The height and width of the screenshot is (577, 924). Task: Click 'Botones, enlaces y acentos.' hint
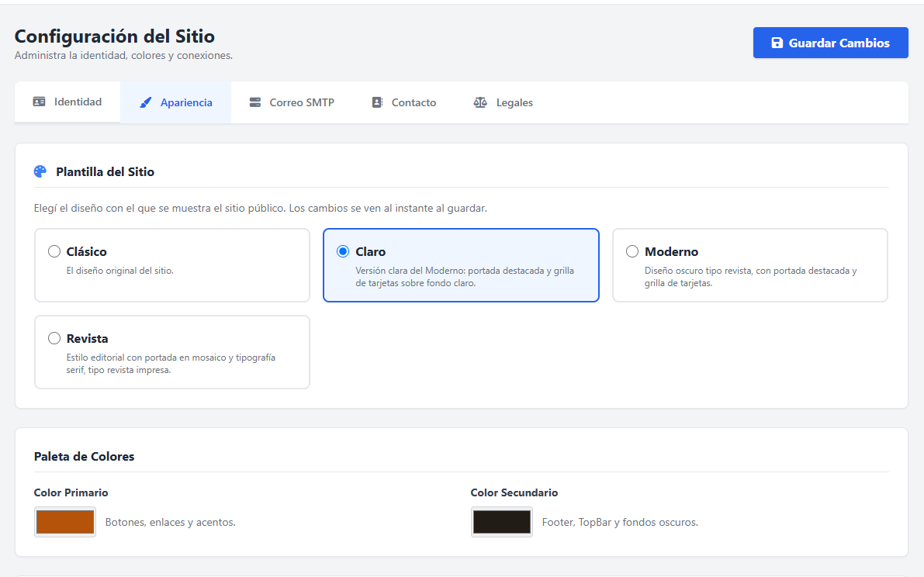[x=171, y=522]
